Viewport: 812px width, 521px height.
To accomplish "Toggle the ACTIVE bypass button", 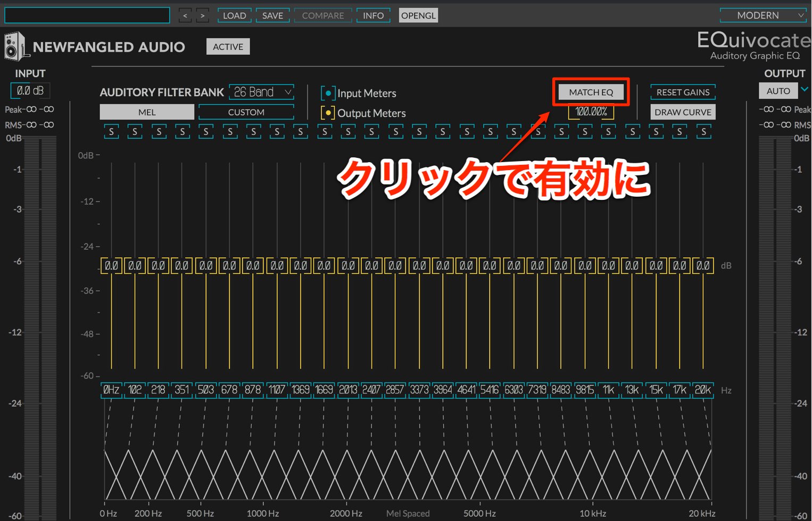I will pos(228,47).
